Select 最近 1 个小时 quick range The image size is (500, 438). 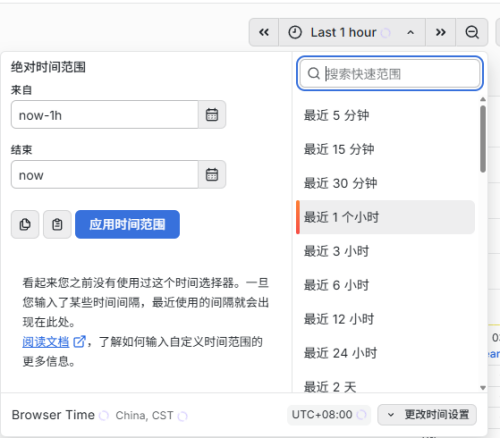coord(386,217)
